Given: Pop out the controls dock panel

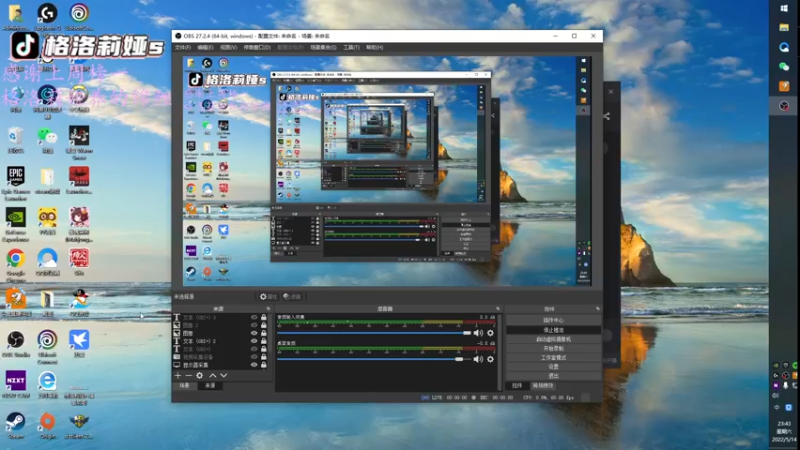Looking at the screenshot, I should pyautogui.click(x=597, y=309).
